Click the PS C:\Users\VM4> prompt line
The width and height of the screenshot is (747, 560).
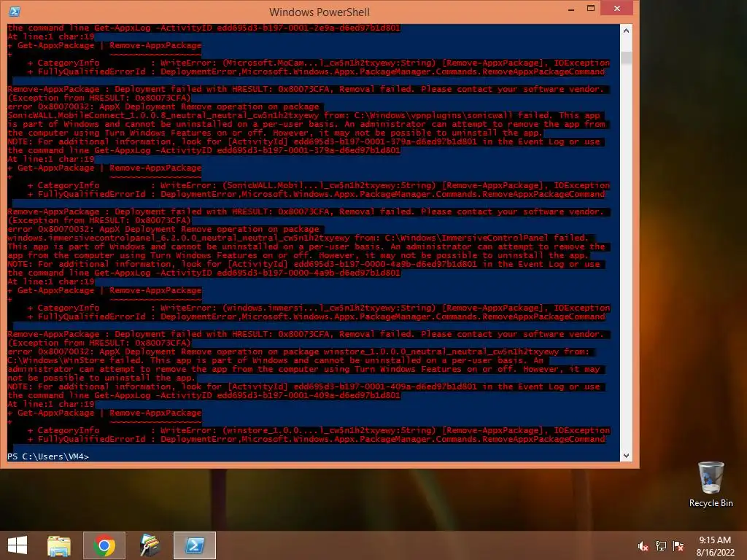click(x=48, y=456)
